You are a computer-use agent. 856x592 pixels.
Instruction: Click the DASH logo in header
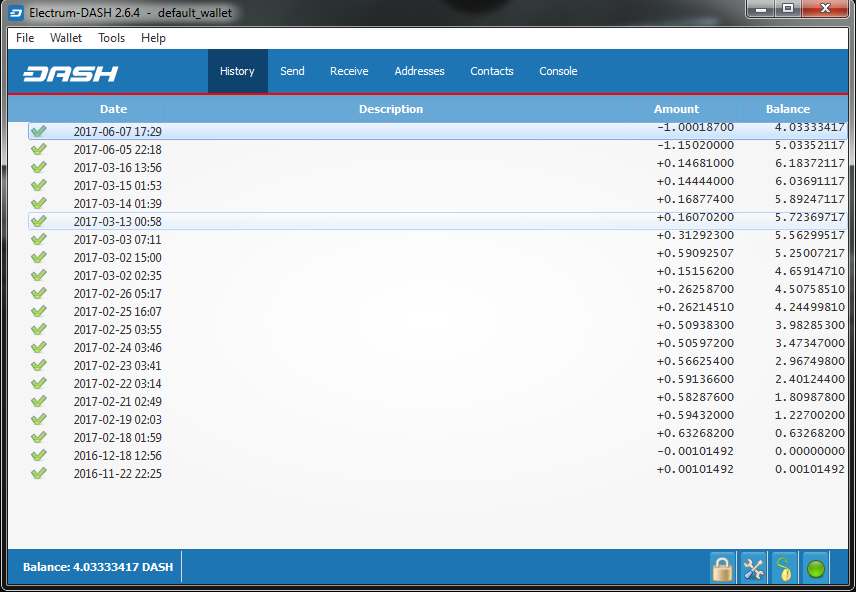71,74
